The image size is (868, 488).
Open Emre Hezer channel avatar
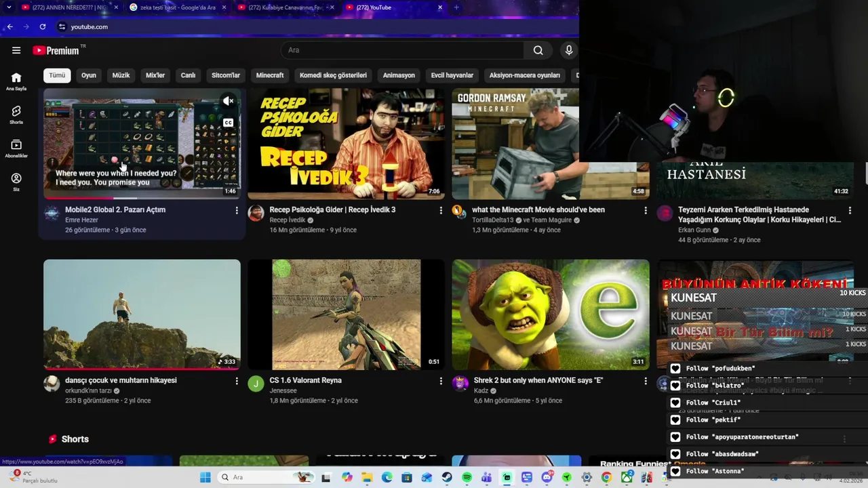52,213
